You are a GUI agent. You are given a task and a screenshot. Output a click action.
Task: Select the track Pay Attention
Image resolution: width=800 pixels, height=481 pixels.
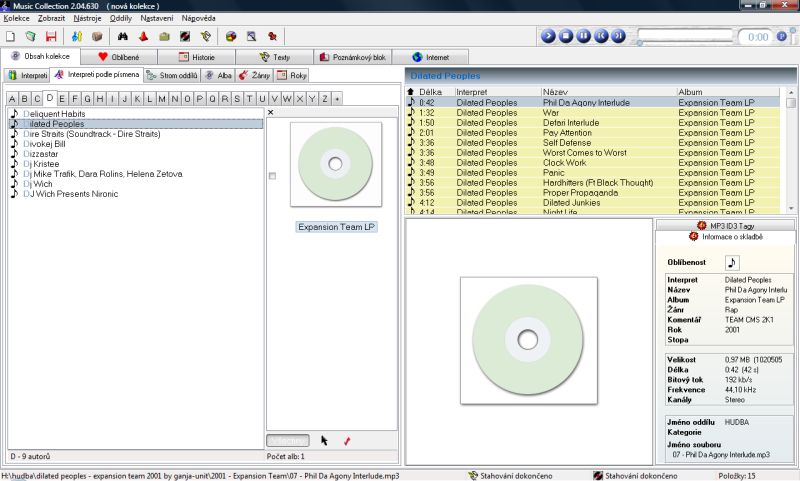click(593, 133)
